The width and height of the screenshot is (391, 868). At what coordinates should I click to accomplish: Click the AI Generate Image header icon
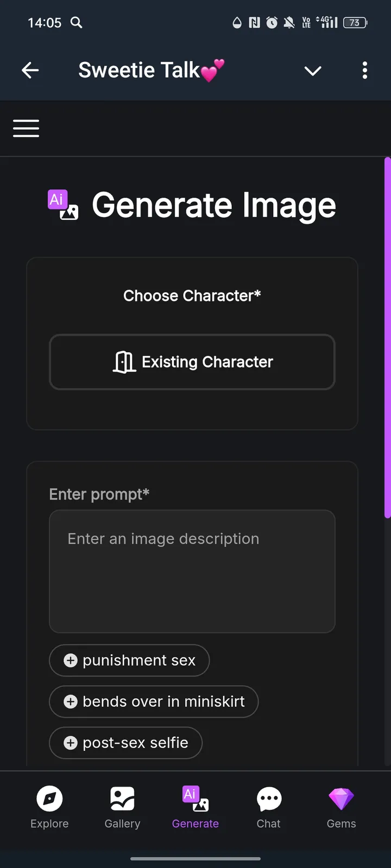pos(63,205)
